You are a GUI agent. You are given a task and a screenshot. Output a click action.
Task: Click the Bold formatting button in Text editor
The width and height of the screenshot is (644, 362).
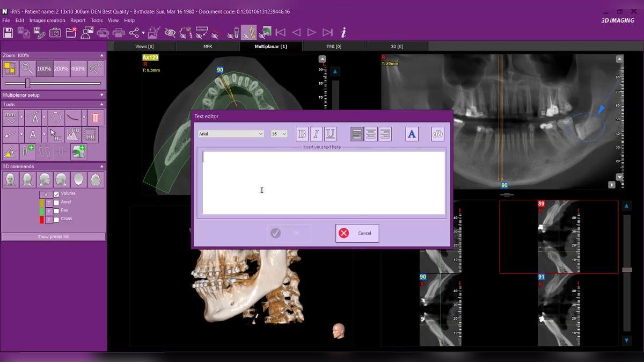[x=302, y=134]
